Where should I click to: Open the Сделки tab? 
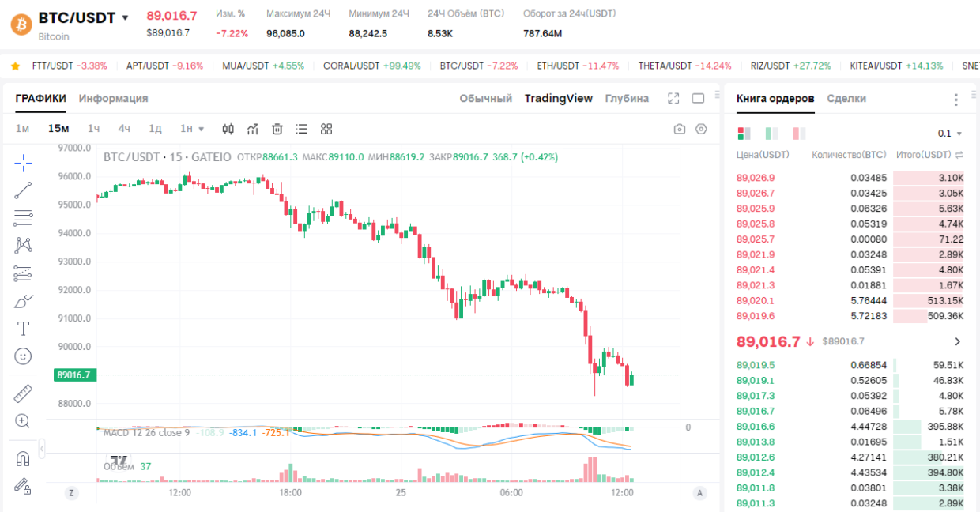coord(846,98)
